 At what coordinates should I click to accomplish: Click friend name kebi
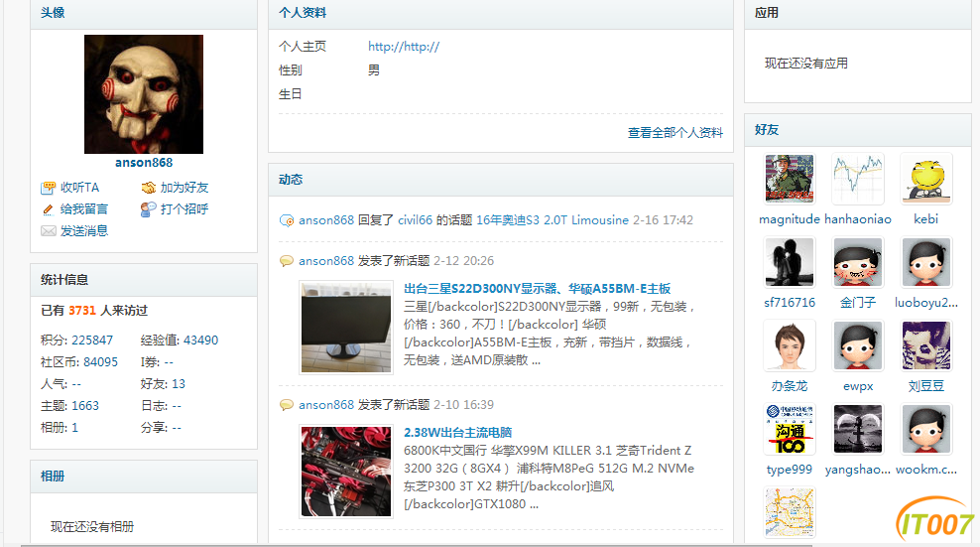click(926, 219)
